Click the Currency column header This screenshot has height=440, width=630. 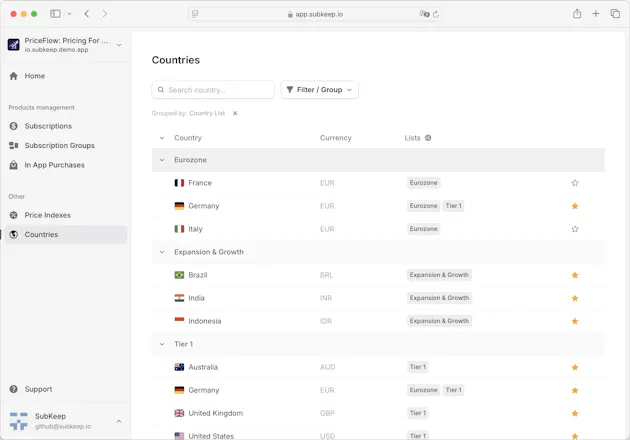pyautogui.click(x=335, y=138)
